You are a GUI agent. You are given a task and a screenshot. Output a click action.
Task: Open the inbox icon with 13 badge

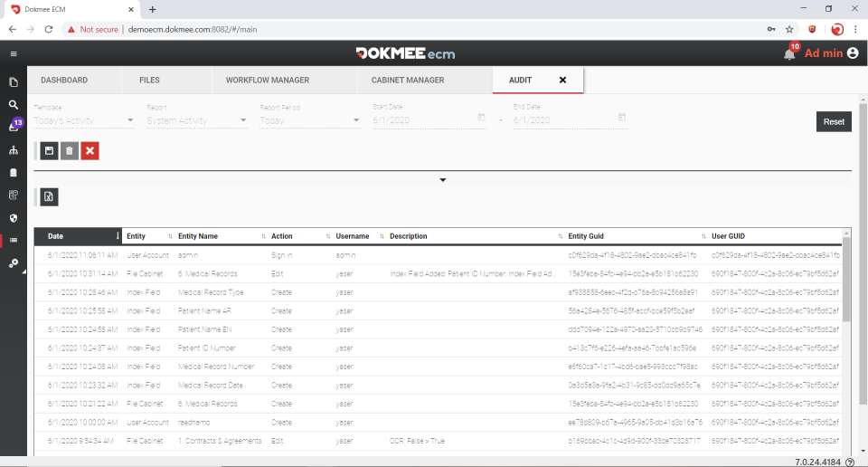[14, 127]
